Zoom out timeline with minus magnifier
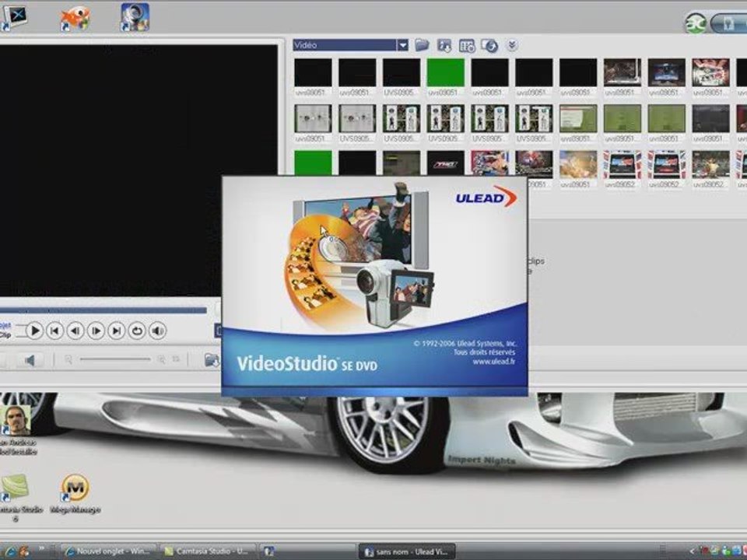The width and height of the screenshot is (747, 560). [68, 359]
